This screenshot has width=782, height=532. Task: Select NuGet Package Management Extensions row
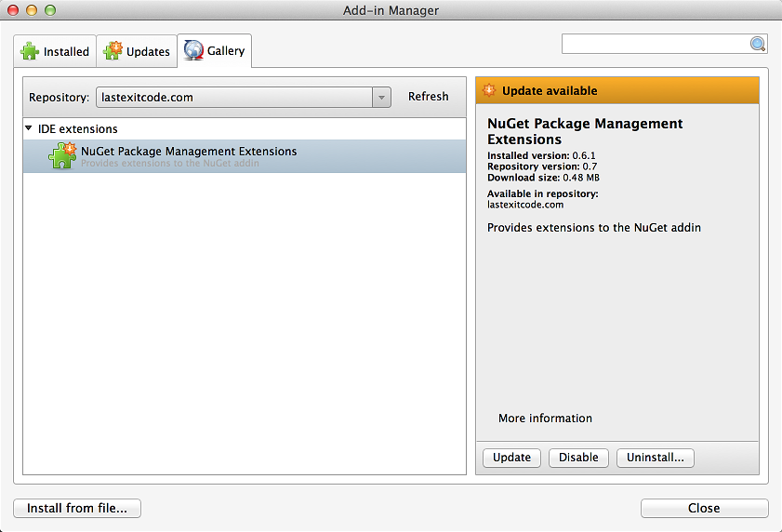point(245,156)
